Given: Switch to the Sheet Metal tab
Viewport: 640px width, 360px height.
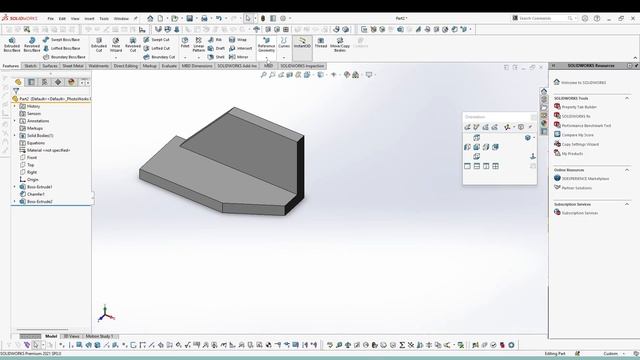Looking at the screenshot, I should point(73,66).
